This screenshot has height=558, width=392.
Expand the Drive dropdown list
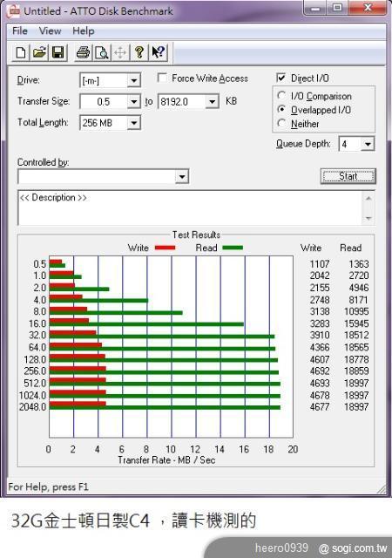pos(134,80)
